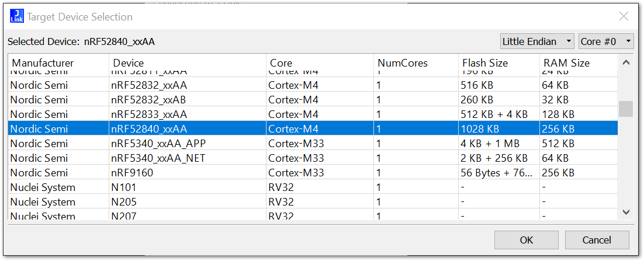This screenshot has width=644, height=261.
Task: Sort by the Manufacturer column header
Action: point(58,63)
